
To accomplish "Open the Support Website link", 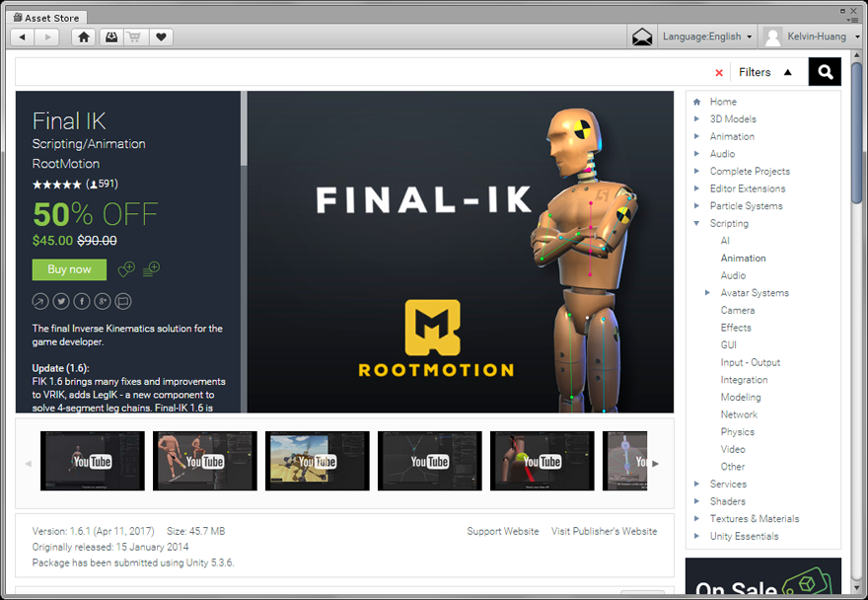I will point(503,531).
